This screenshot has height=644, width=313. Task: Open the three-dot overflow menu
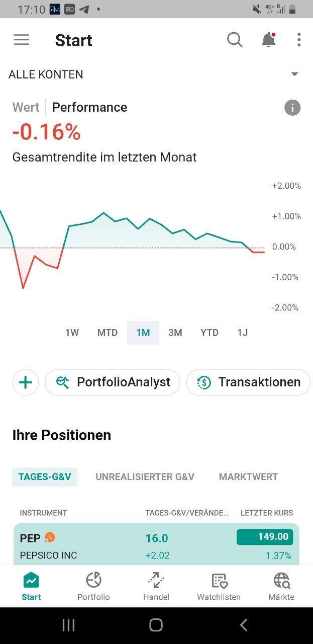coord(299,40)
